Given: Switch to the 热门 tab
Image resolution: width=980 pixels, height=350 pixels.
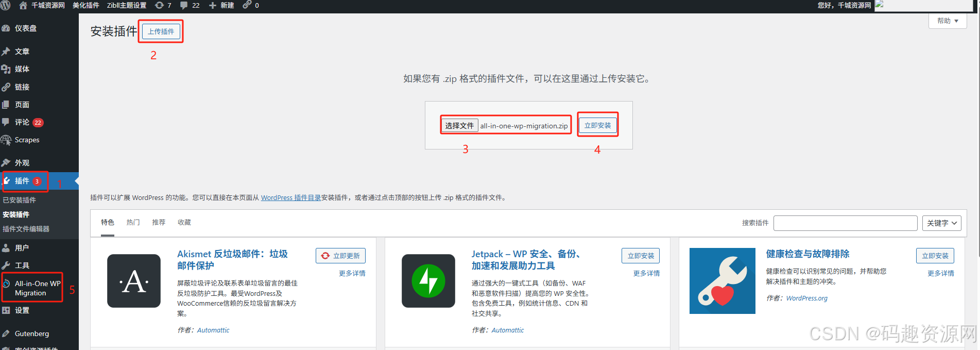Looking at the screenshot, I should (x=133, y=222).
